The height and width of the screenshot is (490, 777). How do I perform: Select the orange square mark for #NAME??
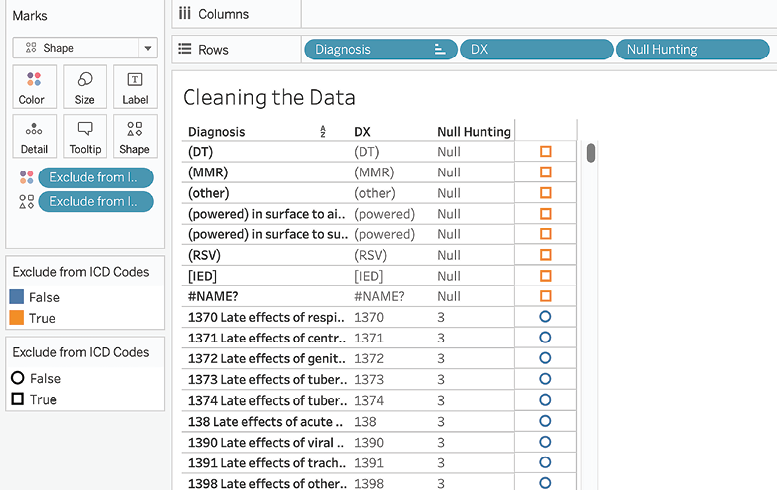(x=546, y=296)
